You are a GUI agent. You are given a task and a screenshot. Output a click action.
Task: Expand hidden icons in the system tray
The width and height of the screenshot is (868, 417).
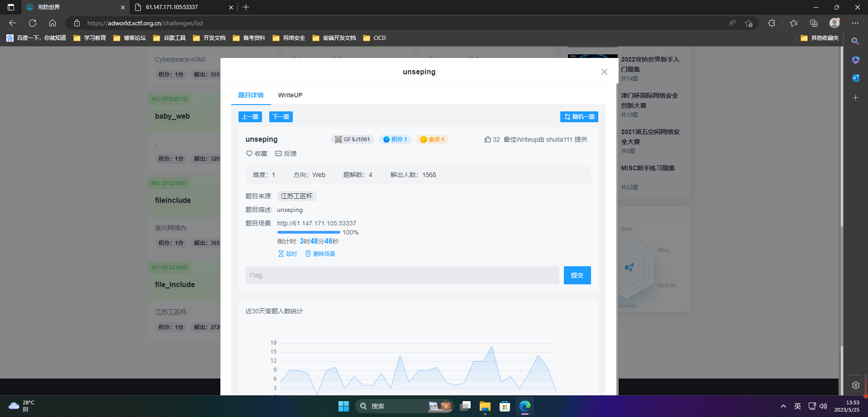pos(782,406)
